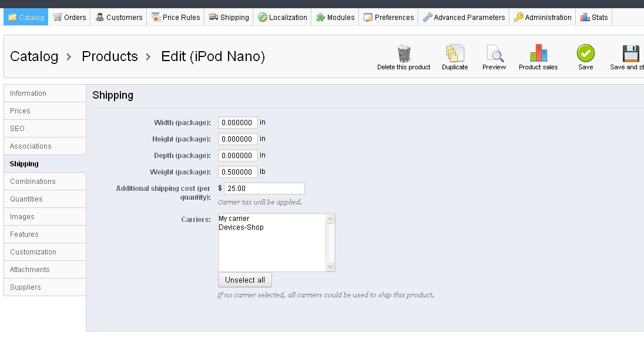Viewport: 644px width, 352px height.
Task: Open the Shipping top menu
Action: pos(229,17)
